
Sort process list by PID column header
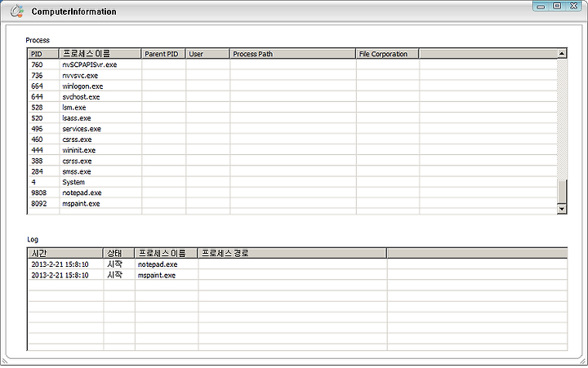point(44,54)
